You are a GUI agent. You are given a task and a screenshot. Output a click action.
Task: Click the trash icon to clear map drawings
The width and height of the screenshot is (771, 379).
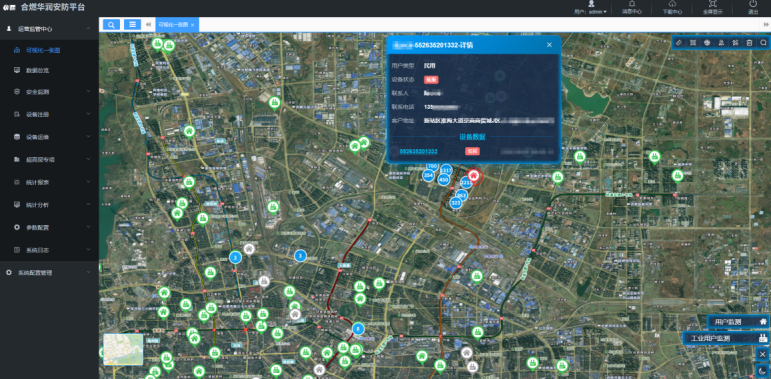click(x=749, y=43)
